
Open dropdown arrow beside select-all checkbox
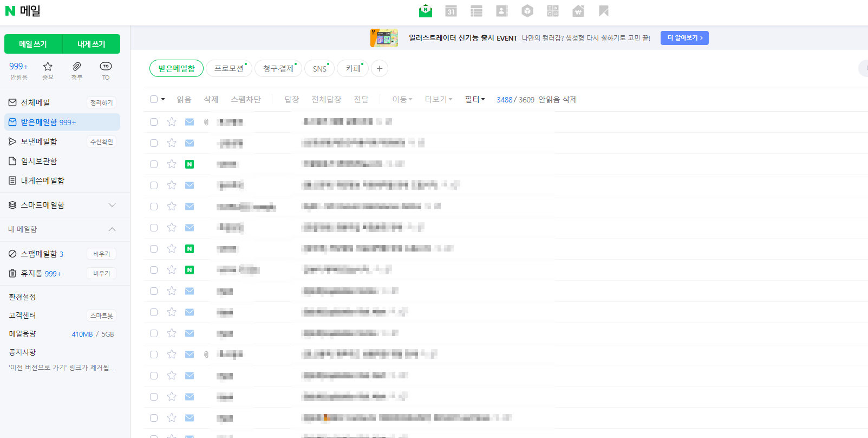[163, 99]
